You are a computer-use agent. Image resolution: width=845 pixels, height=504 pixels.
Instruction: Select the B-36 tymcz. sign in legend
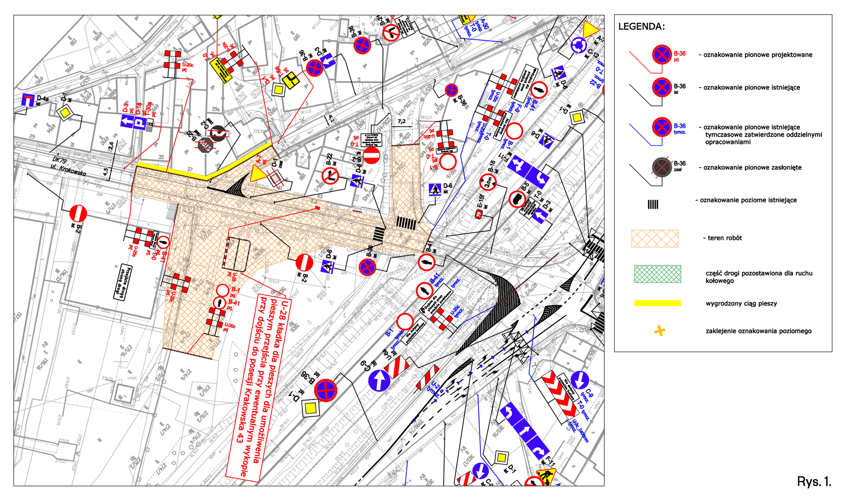point(662,127)
